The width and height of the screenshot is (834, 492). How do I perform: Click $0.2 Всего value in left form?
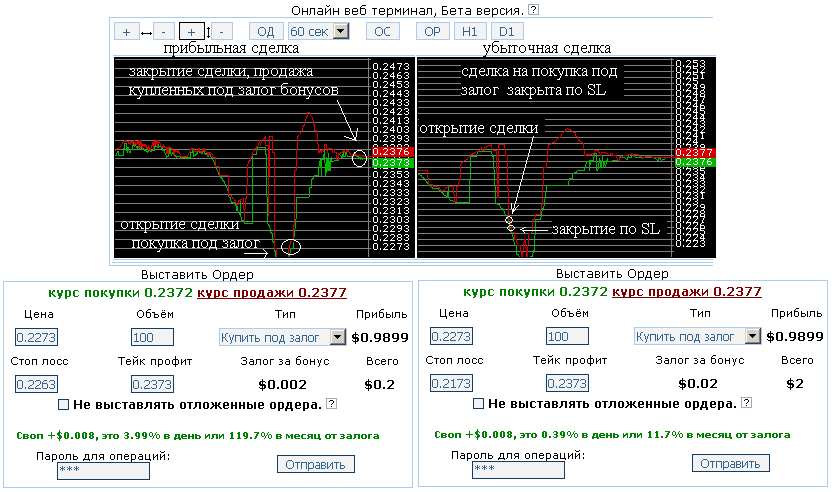pyautogui.click(x=379, y=385)
